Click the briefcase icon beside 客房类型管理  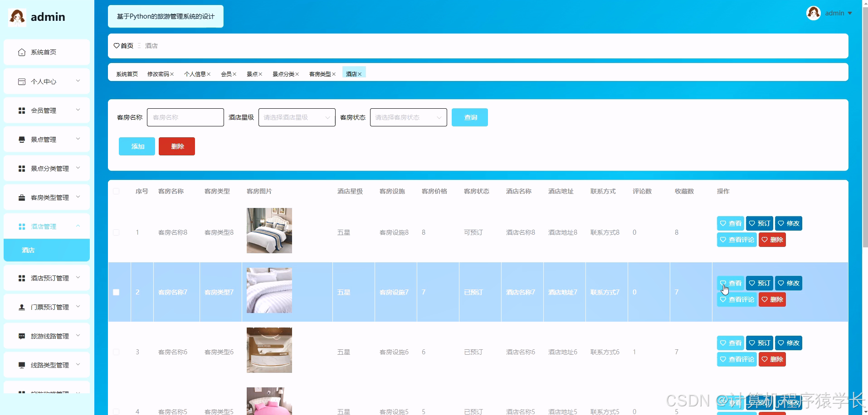tap(21, 198)
